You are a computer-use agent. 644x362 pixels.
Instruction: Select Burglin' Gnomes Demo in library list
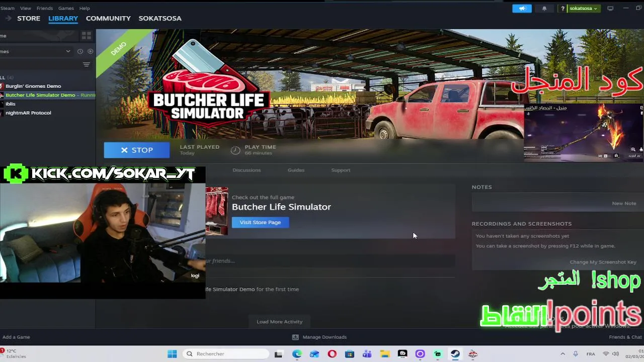pos(47,86)
